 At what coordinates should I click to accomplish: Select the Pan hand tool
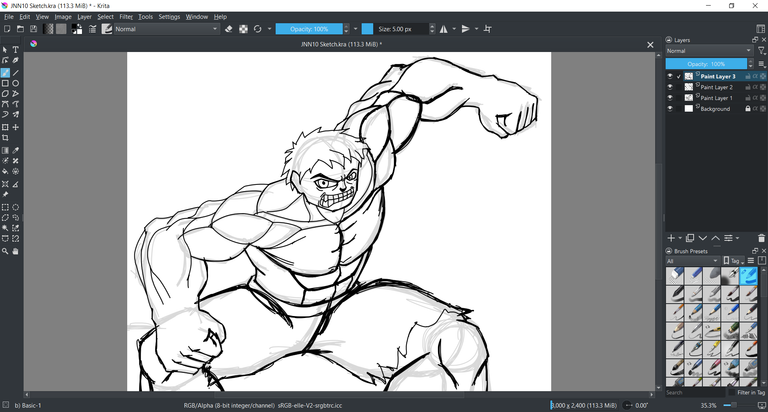(16, 251)
